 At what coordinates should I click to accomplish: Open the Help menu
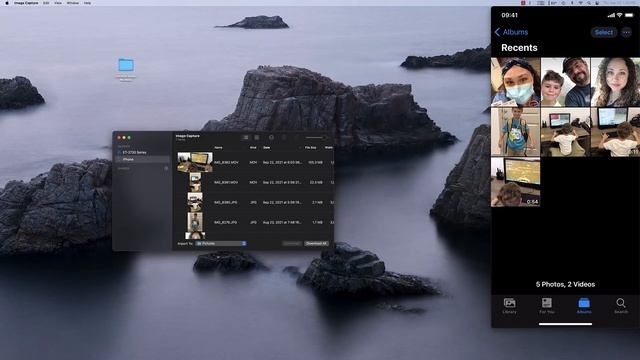tap(87, 3)
